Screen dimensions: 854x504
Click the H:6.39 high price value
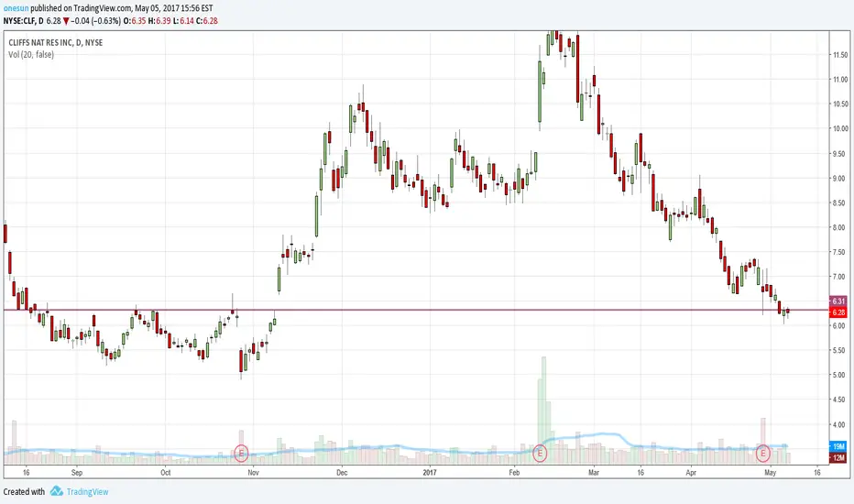point(159,21)
